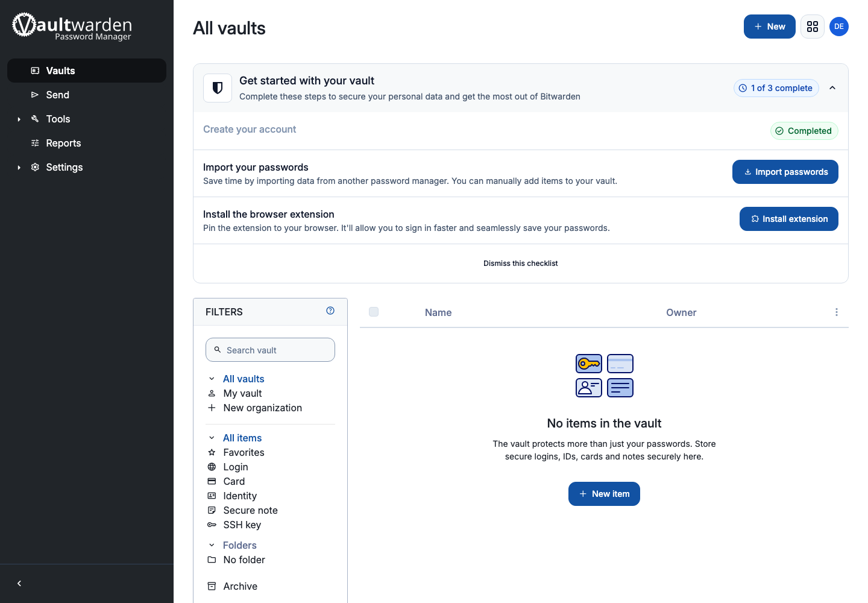Select the All items filter
Viewport: 868px width, 603px height.
242,438
